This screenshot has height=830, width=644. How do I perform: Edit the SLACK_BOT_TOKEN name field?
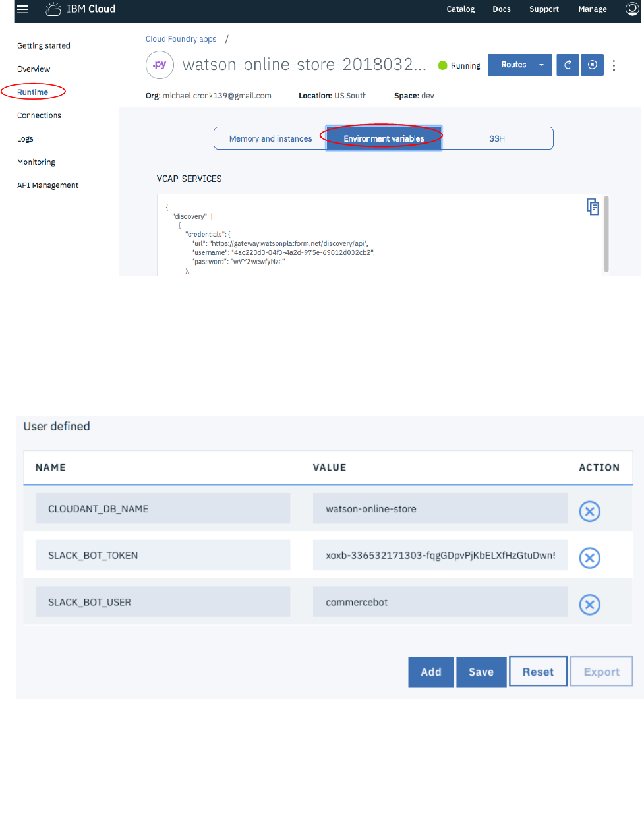(163, 555)
